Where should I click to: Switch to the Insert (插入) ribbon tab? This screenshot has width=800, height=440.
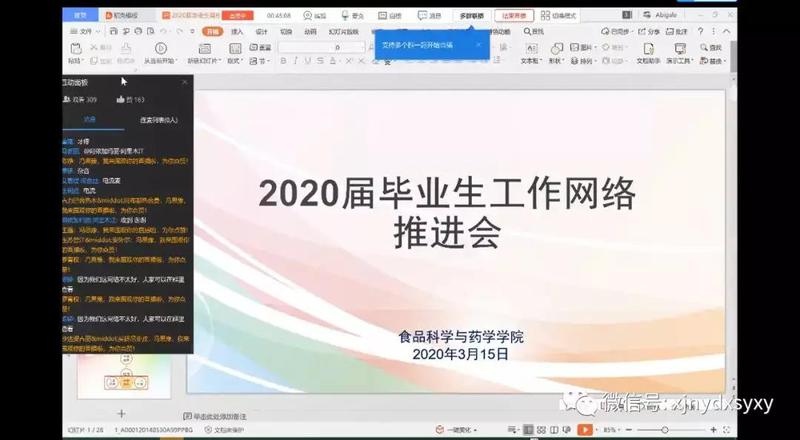(x=237, y=32)
